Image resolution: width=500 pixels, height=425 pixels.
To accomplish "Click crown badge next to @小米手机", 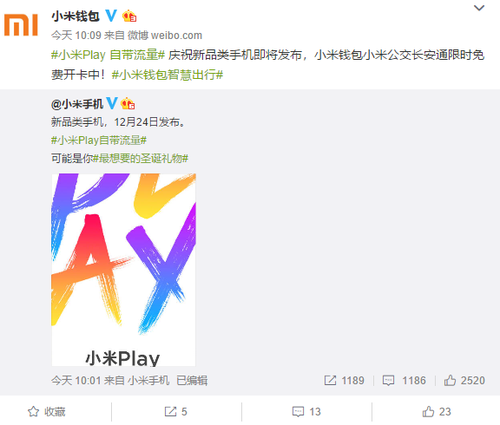I will click(128, 104).
